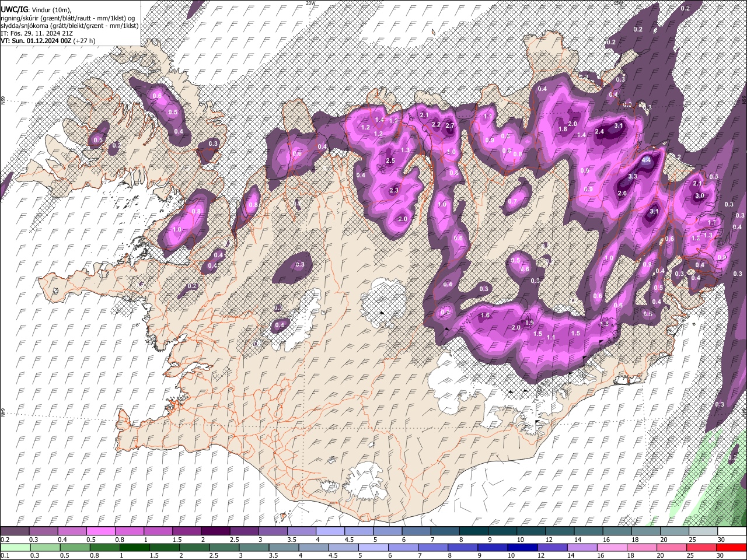
Task: Pick the light grey swatch starting at 25, top legend row
Action: point(703,531)
